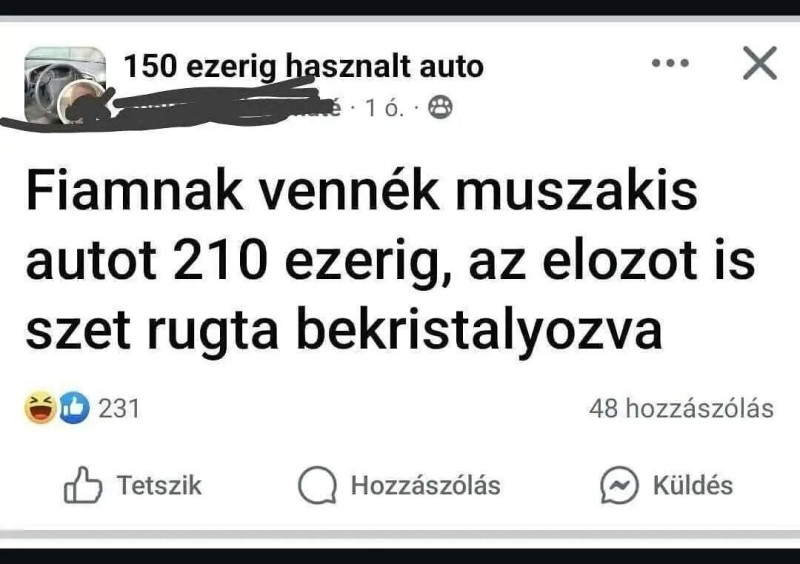
Task: Click the laughing Haha reaction emoji
Action: 40,408
